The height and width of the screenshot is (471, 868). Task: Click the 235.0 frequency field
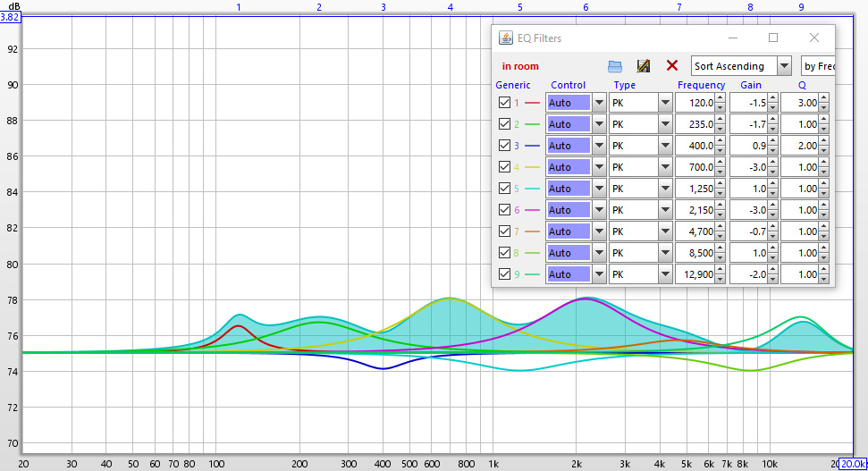(695, 124)
